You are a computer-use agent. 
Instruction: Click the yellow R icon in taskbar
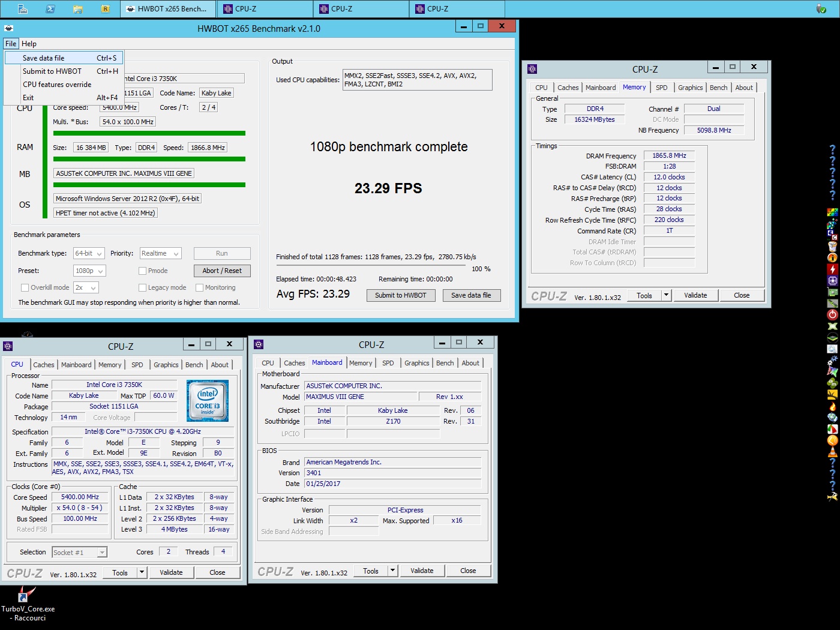pyautogui.click(x=106, y=9)
